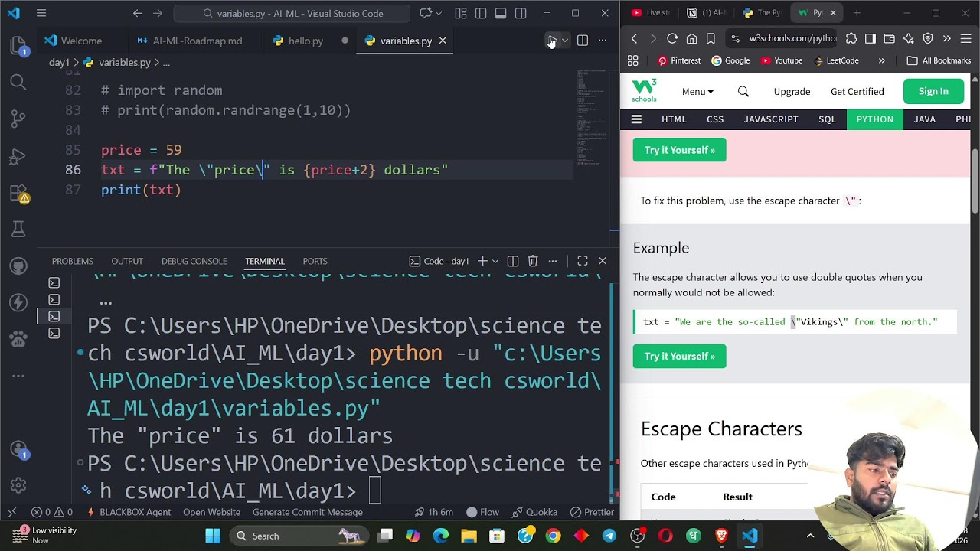
Task: Show hidden browser toolbar icons chevron
Action: click(x=947, y=38)
